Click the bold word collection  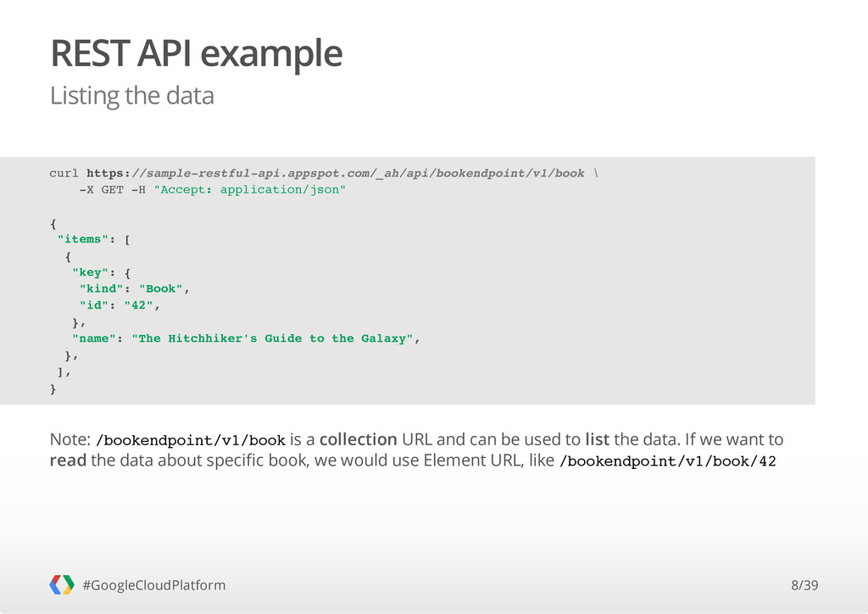coord(359,439)
